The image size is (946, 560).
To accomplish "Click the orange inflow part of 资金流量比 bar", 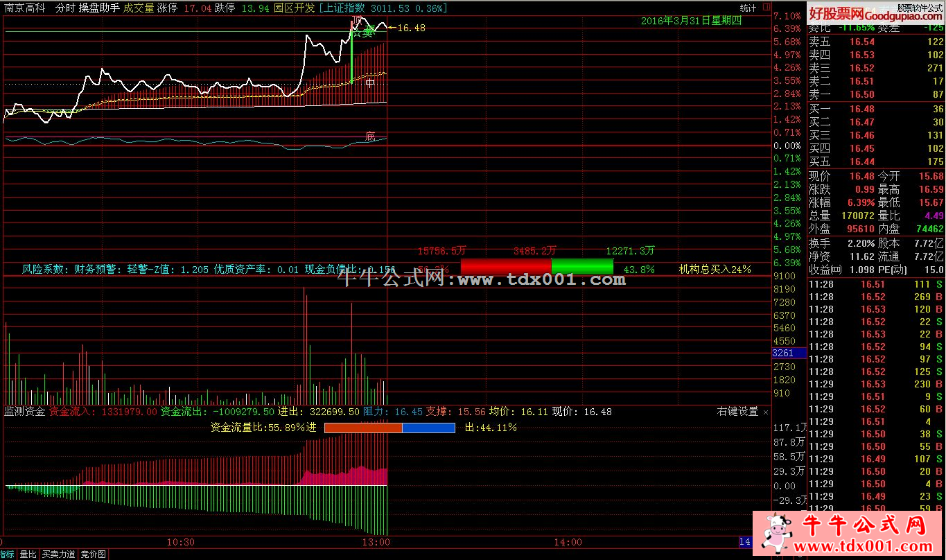I will coord(363,428).
